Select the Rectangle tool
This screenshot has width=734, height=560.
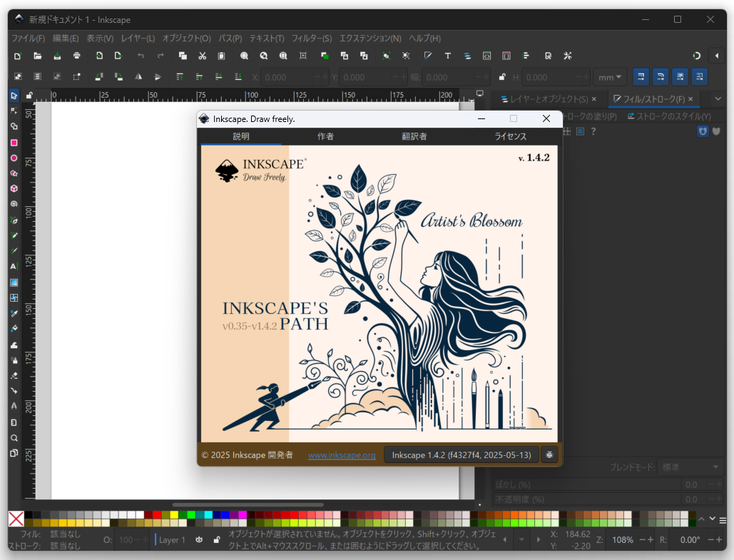[13, 141]
